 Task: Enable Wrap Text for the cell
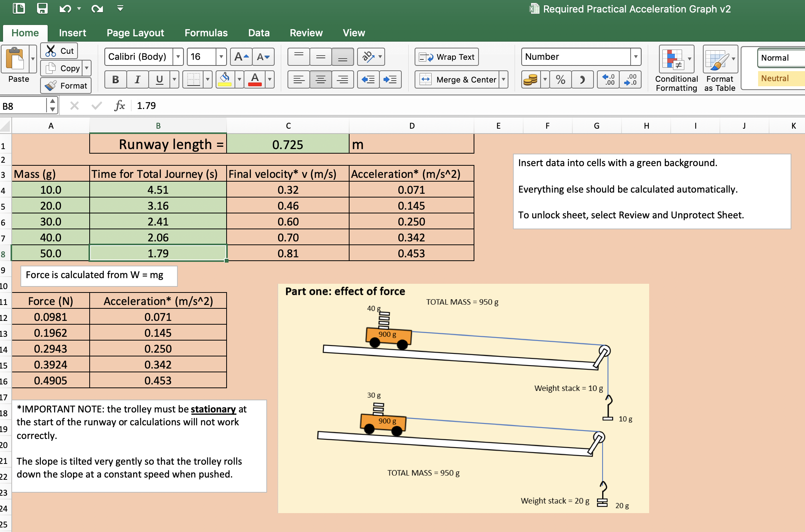point(447,57)
